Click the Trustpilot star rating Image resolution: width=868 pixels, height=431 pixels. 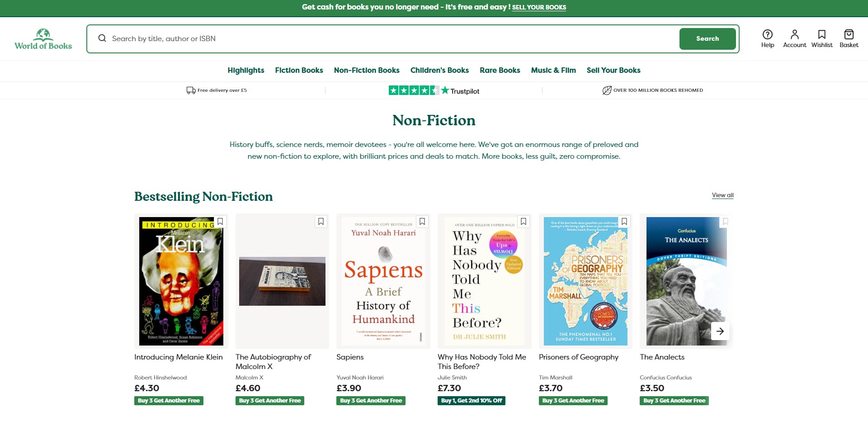(x=414, y=90)
